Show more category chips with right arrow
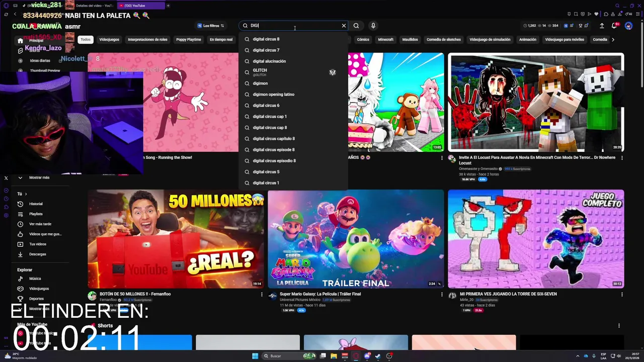The image size is (644, 362). pos(613,39)
